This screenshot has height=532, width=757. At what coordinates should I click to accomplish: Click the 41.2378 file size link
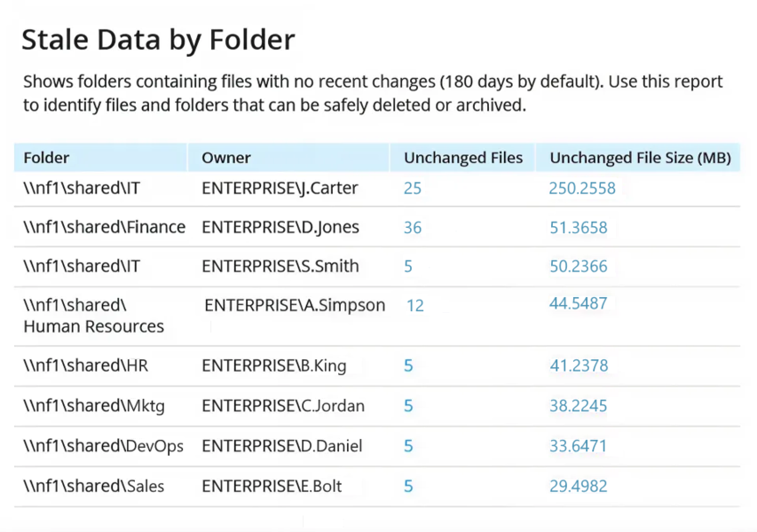click(578, 365)
